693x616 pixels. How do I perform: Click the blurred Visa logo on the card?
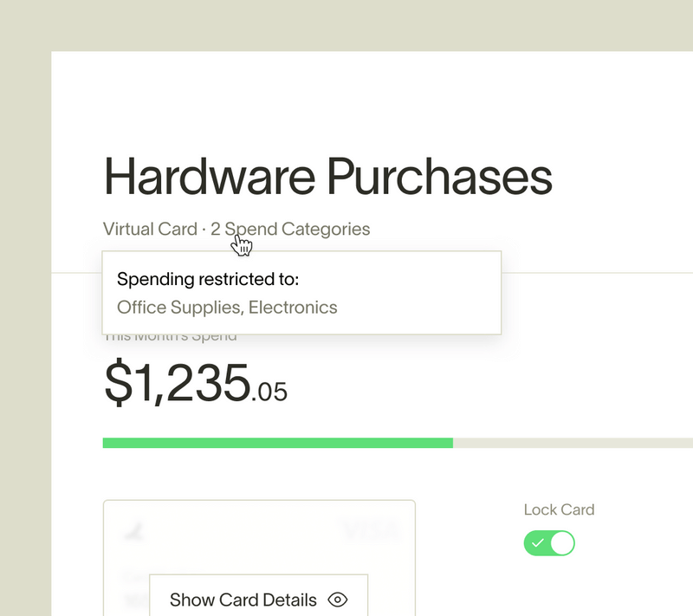pyautogui.click(x=372, y=531)
